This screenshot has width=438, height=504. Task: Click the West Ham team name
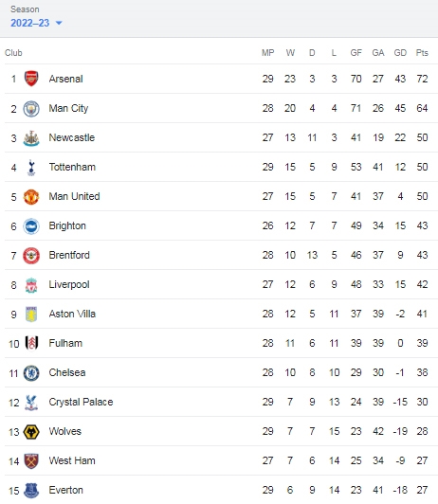(72, 460)
